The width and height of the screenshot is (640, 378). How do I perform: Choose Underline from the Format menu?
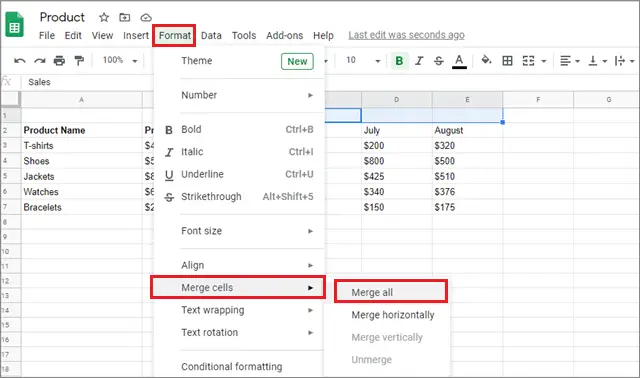(x=239, y=174)
